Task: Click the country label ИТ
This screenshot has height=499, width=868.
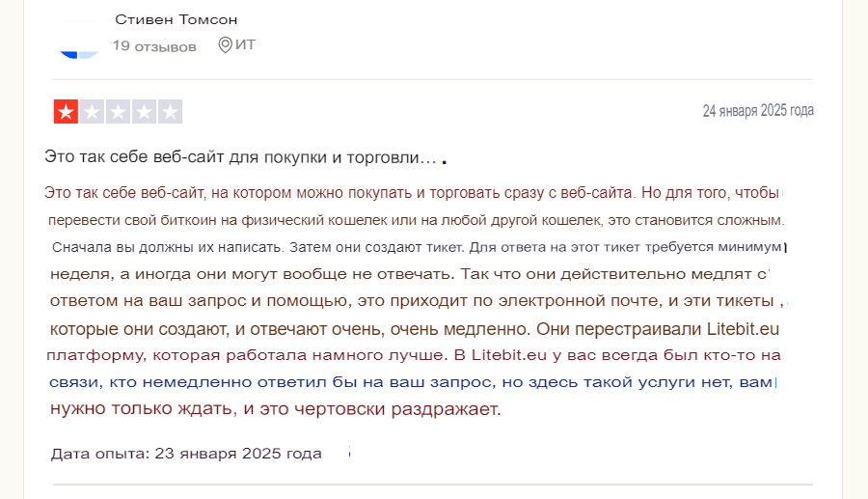Action: point(245,44)
